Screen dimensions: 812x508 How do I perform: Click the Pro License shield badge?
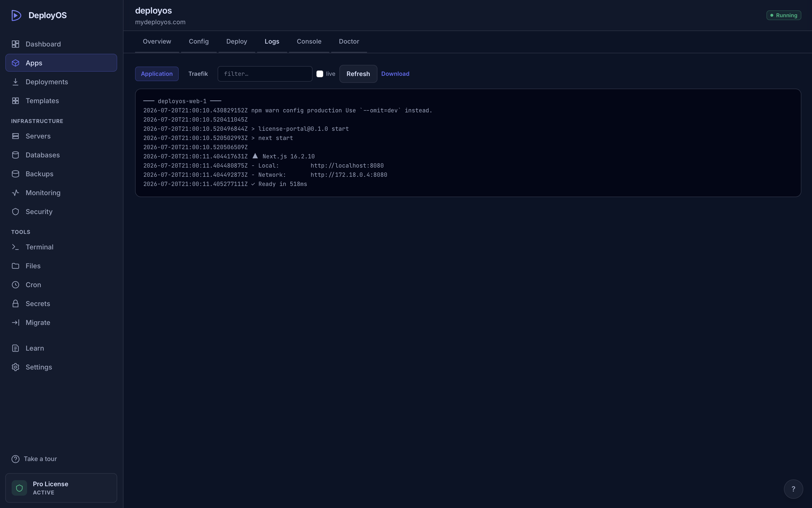point(19,488)
